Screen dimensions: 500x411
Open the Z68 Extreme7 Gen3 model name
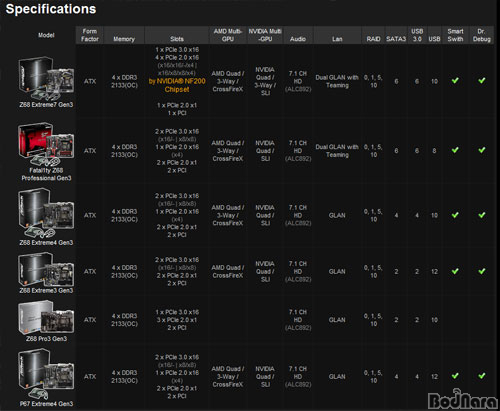coord(46,105)
